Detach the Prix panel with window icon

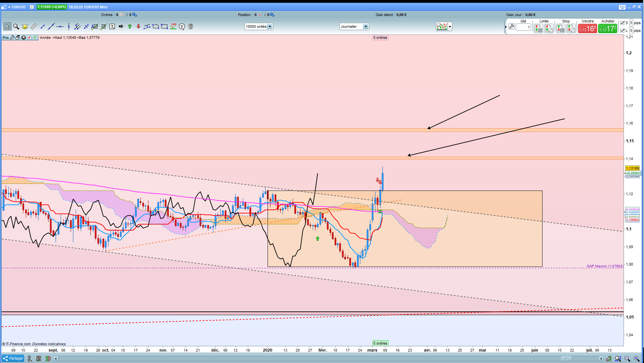[x=18, y=38]
